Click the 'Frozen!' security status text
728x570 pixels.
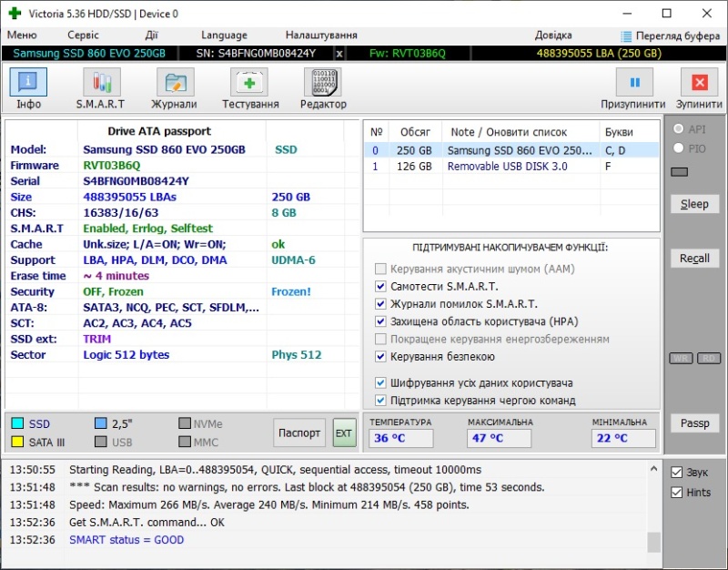[291, 291]
